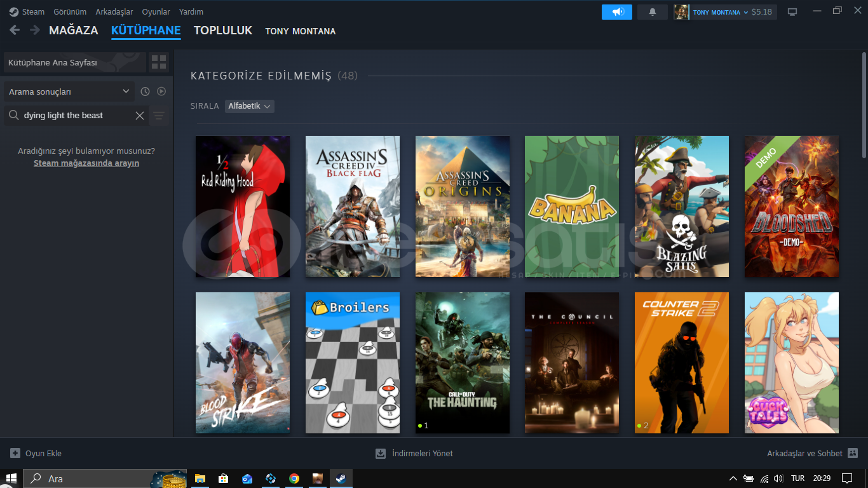Toggle ready-to-play games filter
868x488 pixels.
[161, 91]
